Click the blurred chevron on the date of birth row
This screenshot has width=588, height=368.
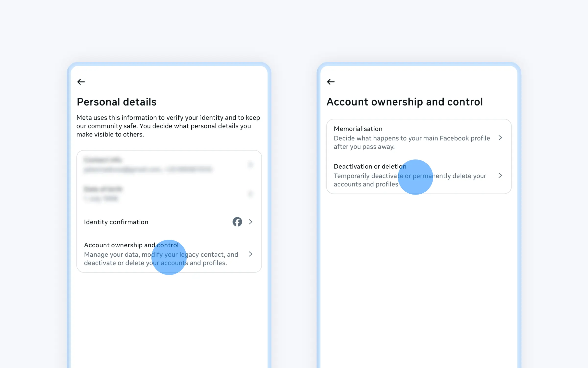tap(250, 194)
